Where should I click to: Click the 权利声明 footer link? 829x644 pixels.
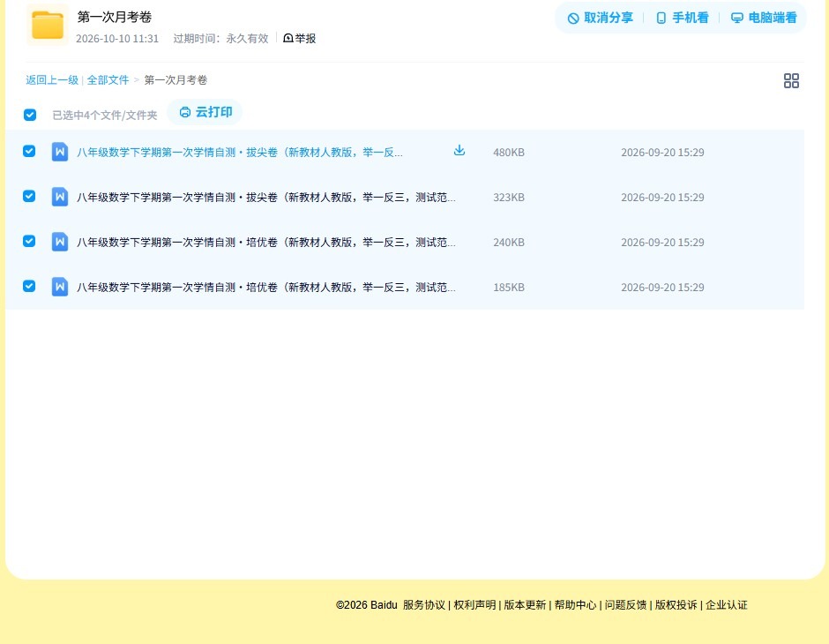pos(474,605)
